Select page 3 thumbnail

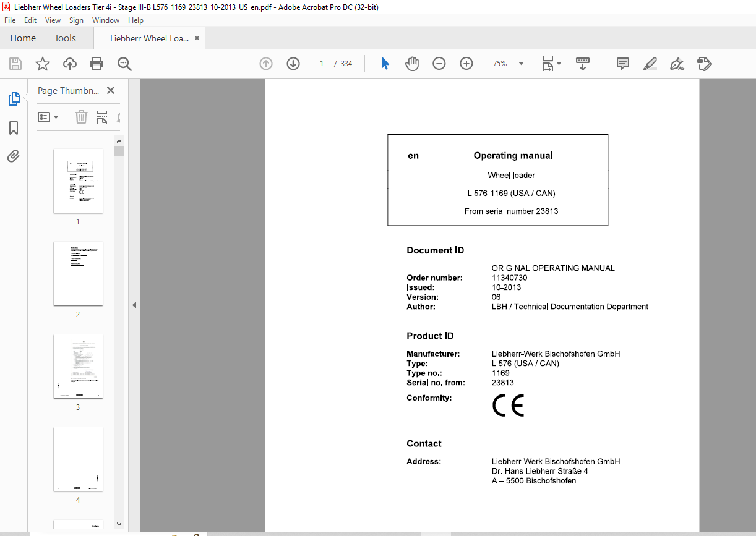78,366
